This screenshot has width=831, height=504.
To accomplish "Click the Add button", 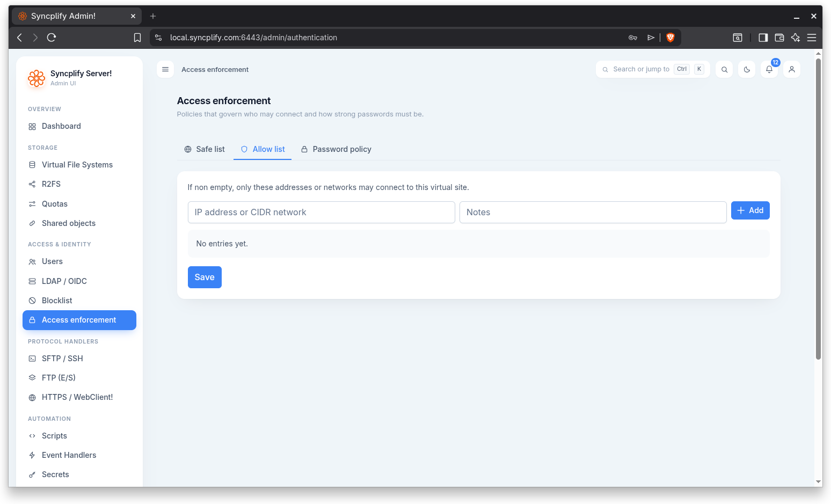I will point(750,210).
